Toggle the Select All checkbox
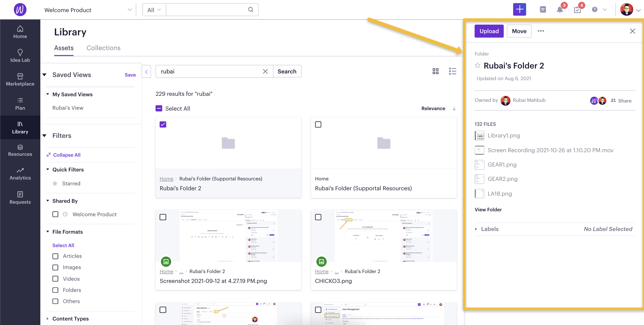Screen dimensions: 644x325 pos(159,108)
